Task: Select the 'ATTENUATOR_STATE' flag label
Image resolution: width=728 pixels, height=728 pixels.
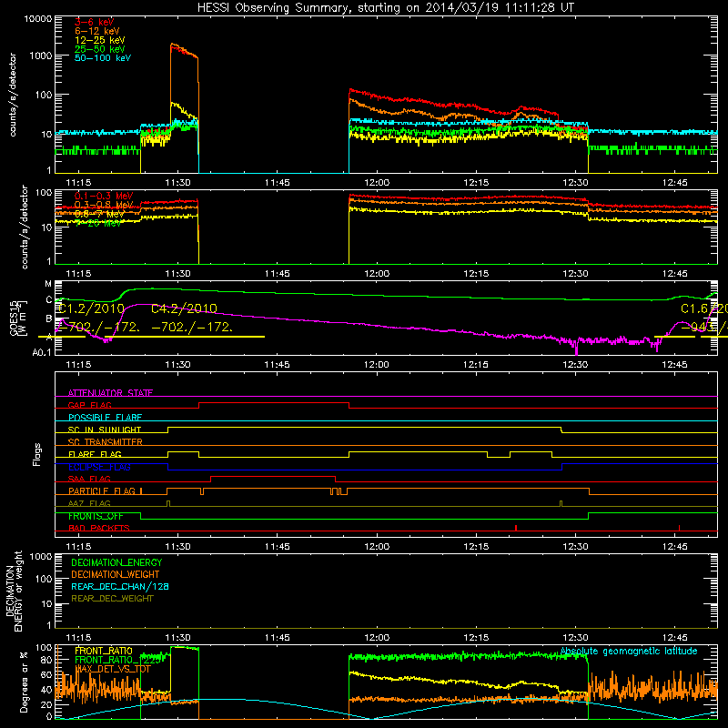Action: 110,393
